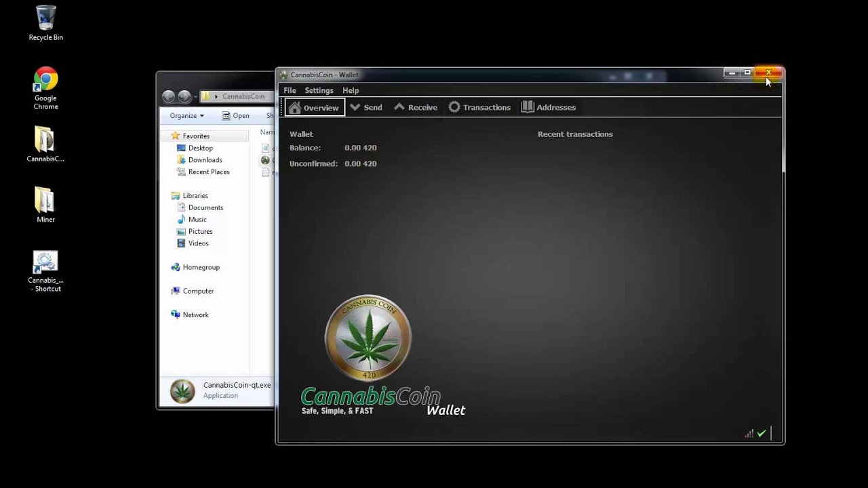Select the Recycle Bin desktop icon
The height and width of the screenshot is (488, 868).
[45, 23]
